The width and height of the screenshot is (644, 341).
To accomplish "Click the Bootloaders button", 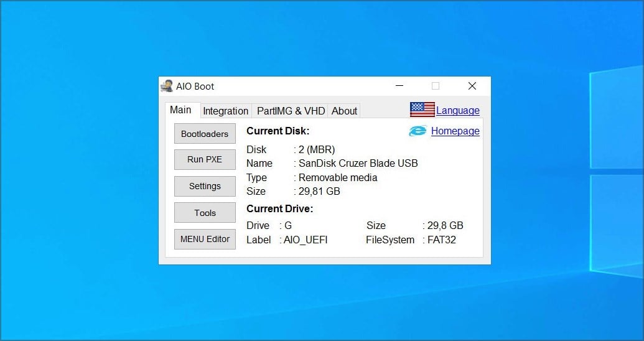I will pyautogui.click(x=205, y=134).
